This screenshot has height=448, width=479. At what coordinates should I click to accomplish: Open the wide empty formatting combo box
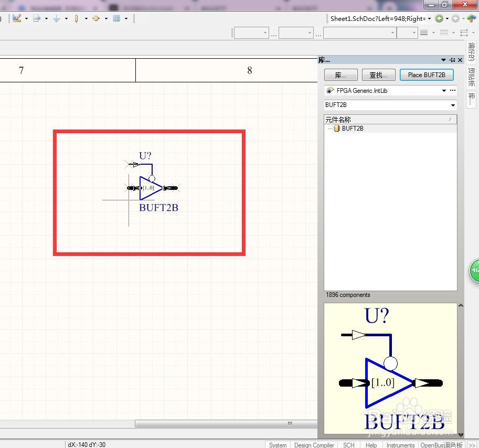click(360, 33)
